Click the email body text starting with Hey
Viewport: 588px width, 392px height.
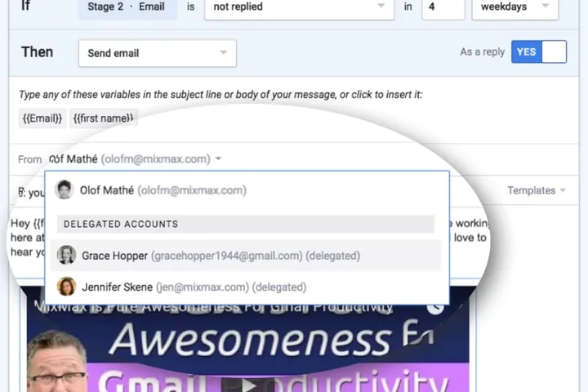click(27, 238)
